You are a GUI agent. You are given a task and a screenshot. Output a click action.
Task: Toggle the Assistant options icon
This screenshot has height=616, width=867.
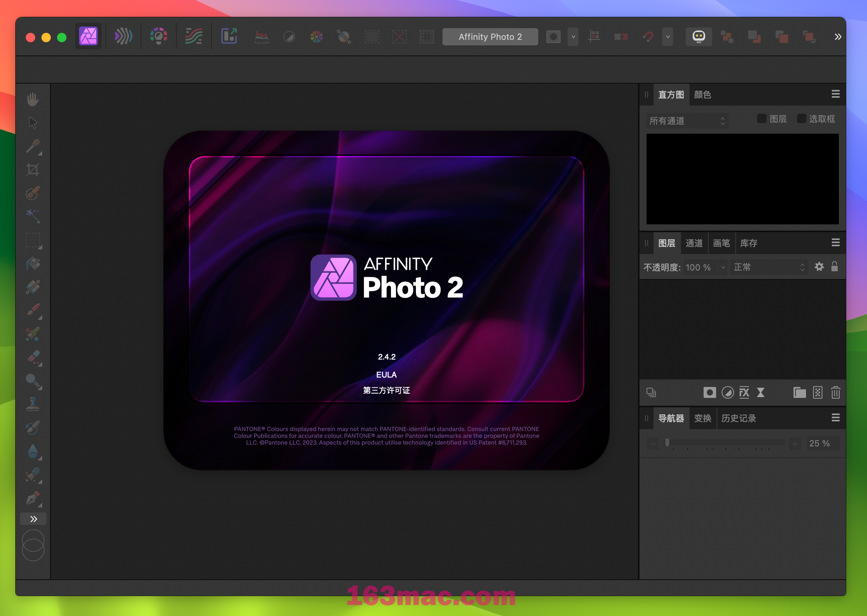point(699,37)
